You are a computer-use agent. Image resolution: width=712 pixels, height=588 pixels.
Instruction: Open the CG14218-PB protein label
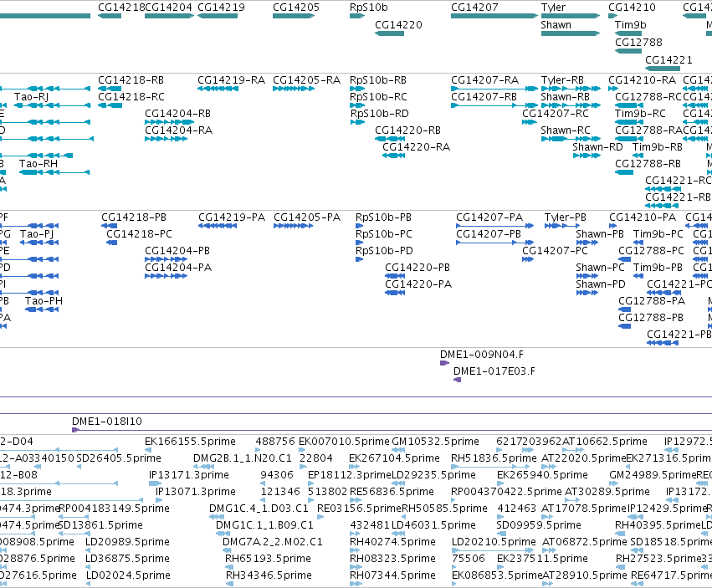click(134, 217)
